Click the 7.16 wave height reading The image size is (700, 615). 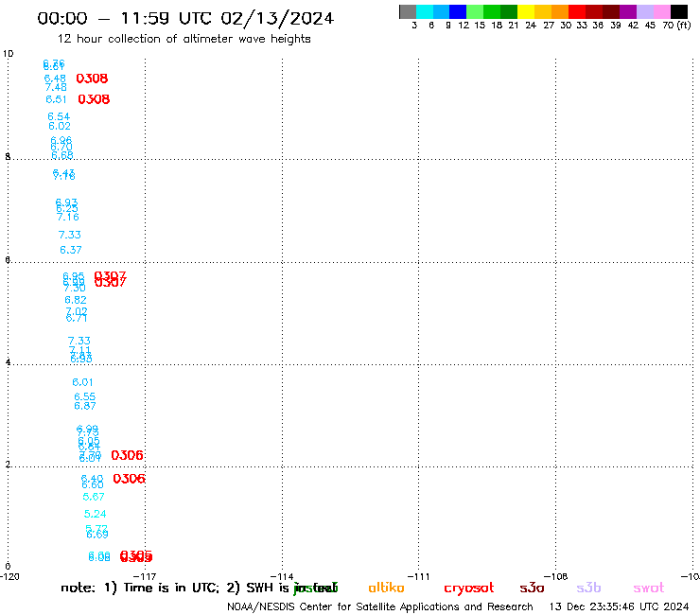pos(68,217)
